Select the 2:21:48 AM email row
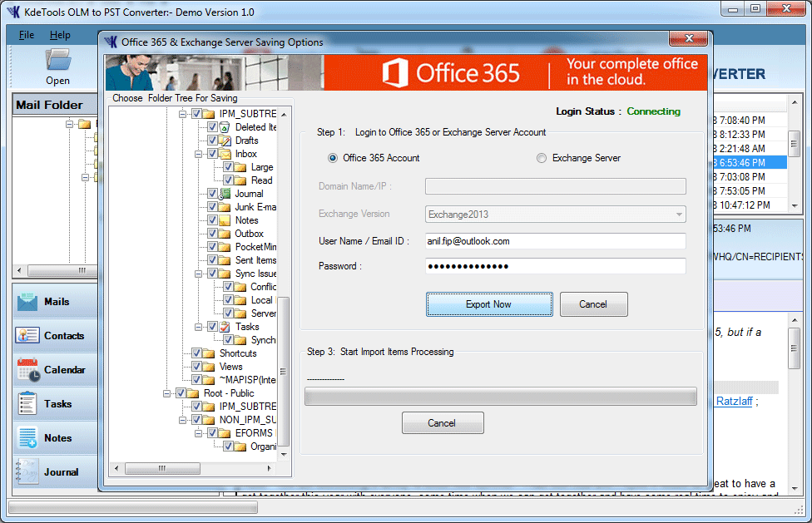 pos(750,149)
